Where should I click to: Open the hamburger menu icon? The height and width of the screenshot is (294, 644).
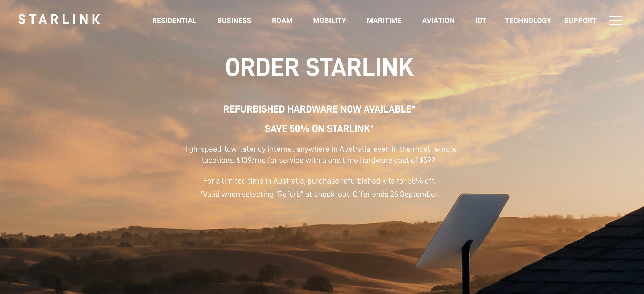coord(616,20)
